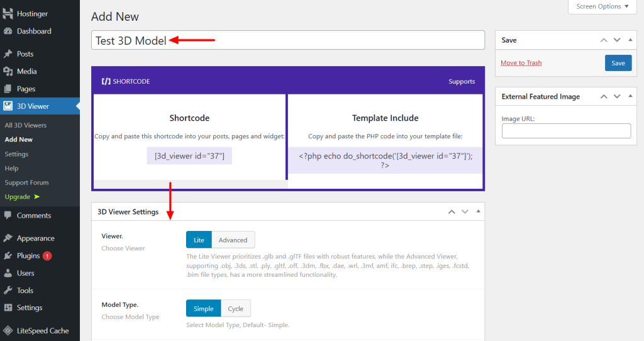Move Save panel down

coord(617,40)
